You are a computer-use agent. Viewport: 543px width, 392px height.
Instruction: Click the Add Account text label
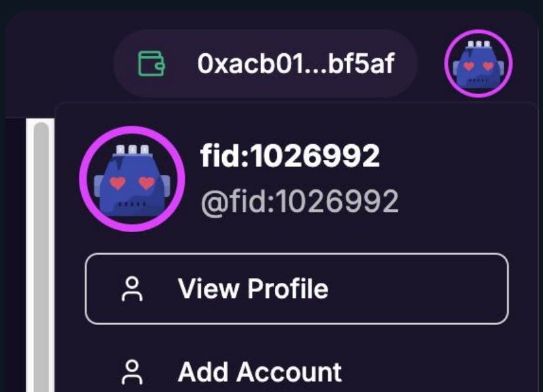tap(260, 372)
